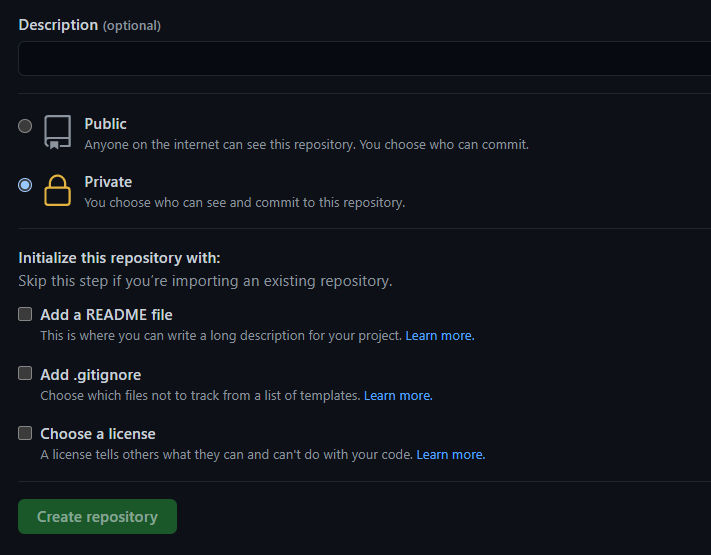Click the Public label text

point(105,124)
